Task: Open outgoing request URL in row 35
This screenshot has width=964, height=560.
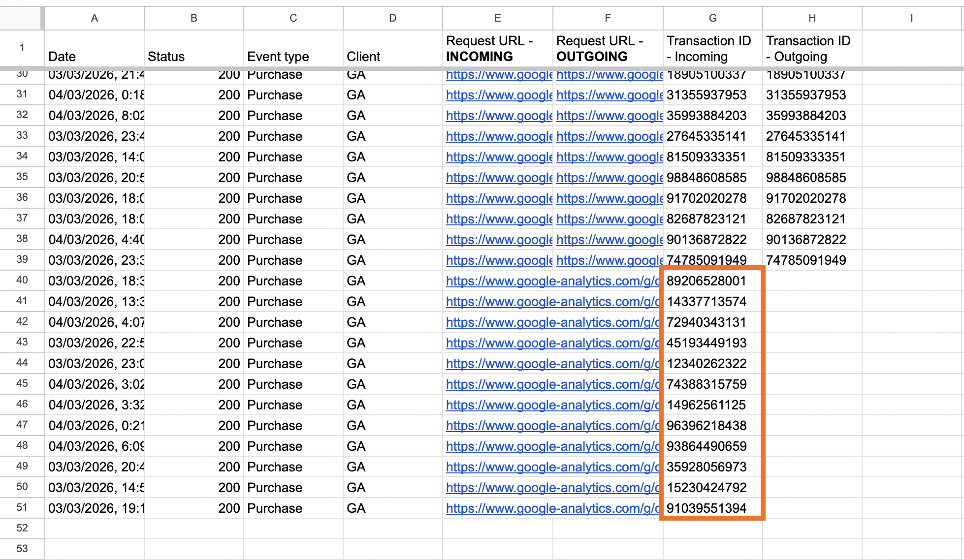Action: 609,178
